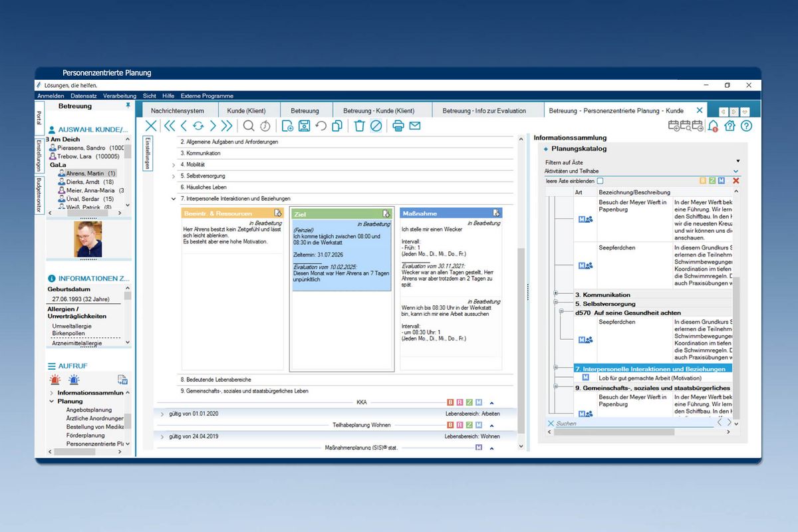Toggle the orange B filter in Planungskatalog
This screenshot has height=532, width=798.
point(704,181)
